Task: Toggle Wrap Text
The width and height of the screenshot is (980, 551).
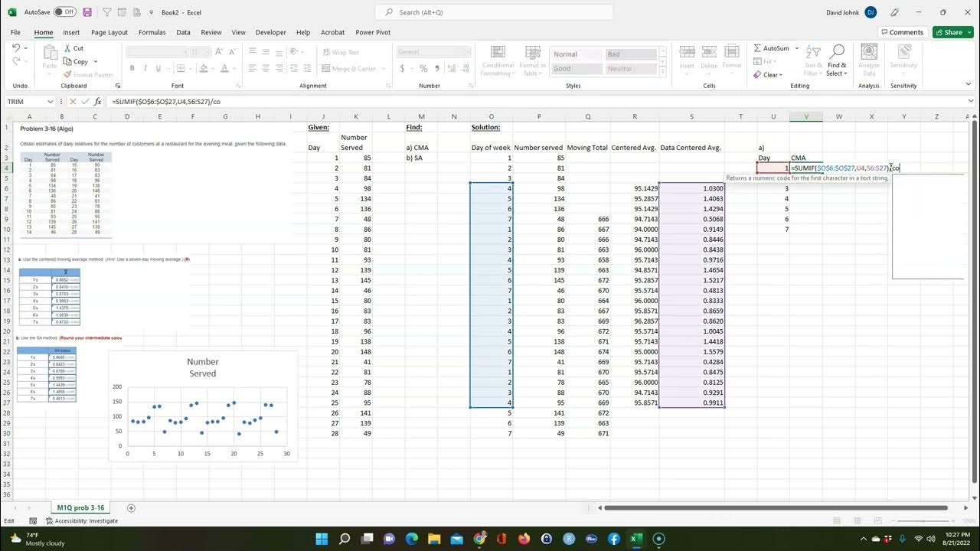Action: tap(341, 52)
